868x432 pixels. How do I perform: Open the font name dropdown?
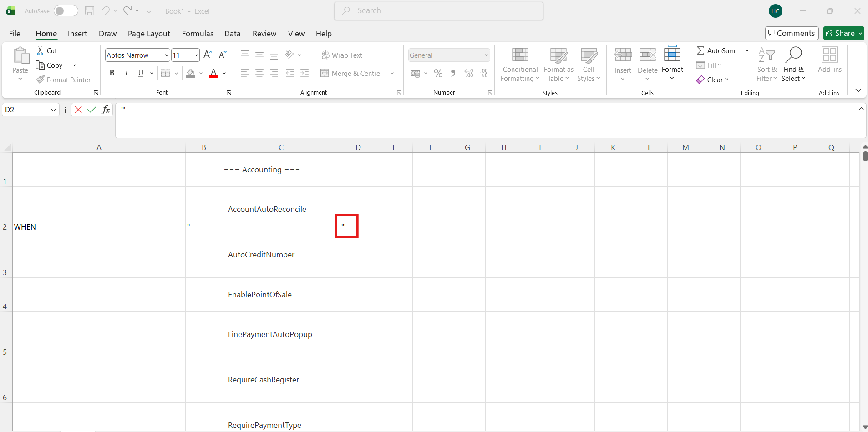(x=166, y=55)
